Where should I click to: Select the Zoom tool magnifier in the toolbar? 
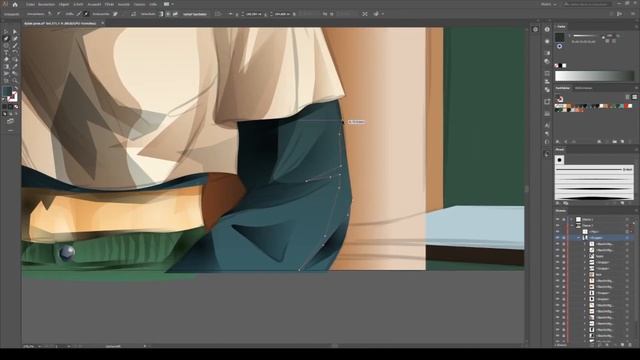[15, 80]
